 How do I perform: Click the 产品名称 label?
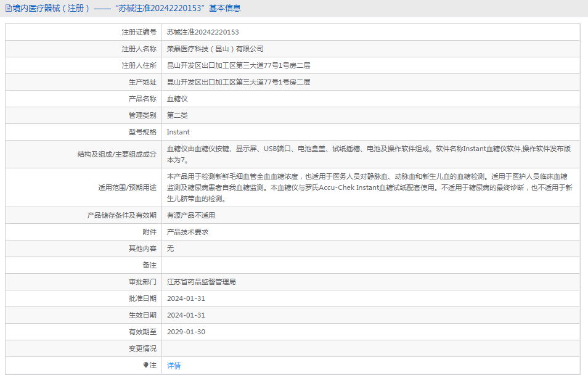tap(142, 99)
